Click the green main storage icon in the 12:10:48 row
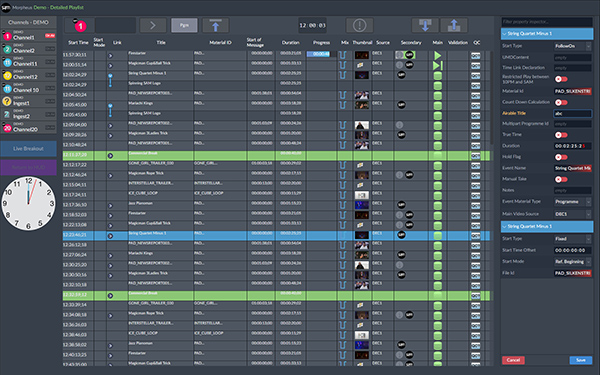Image resolution: width=600 pixels, height=375 pixels. [437, 145]
